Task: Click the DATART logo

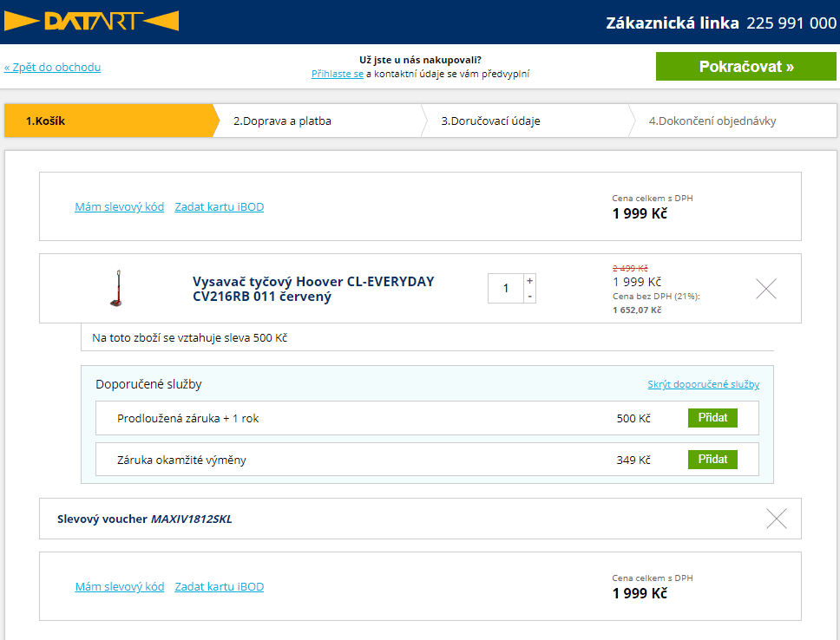Action: pos(91,22)
